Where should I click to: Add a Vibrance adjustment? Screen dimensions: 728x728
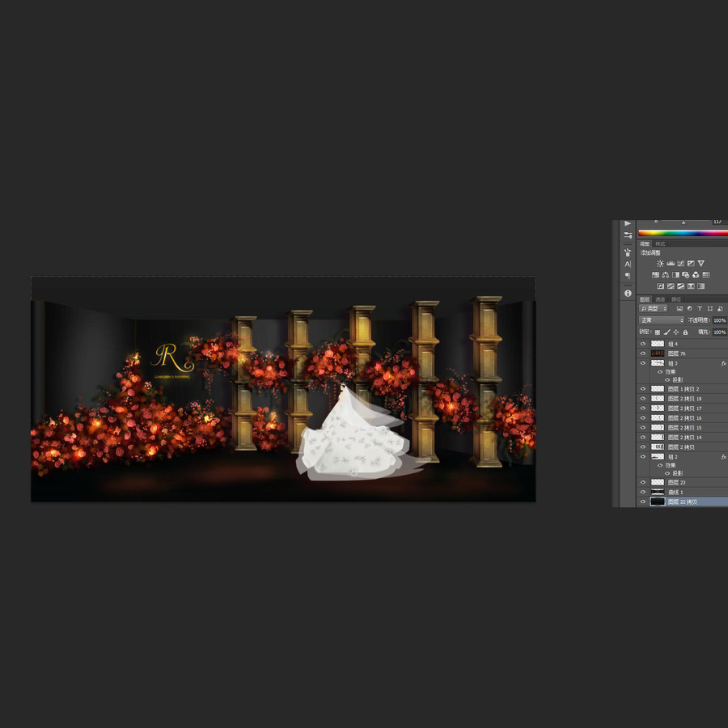(701, 263)
